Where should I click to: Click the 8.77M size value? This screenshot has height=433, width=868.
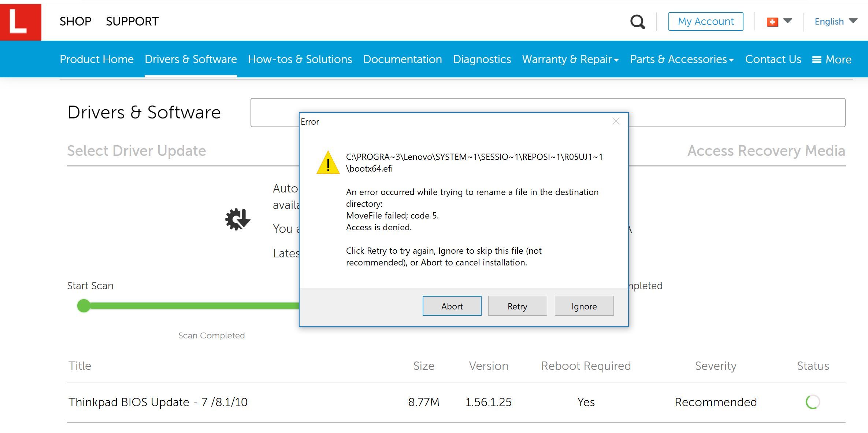pos(424,402)
